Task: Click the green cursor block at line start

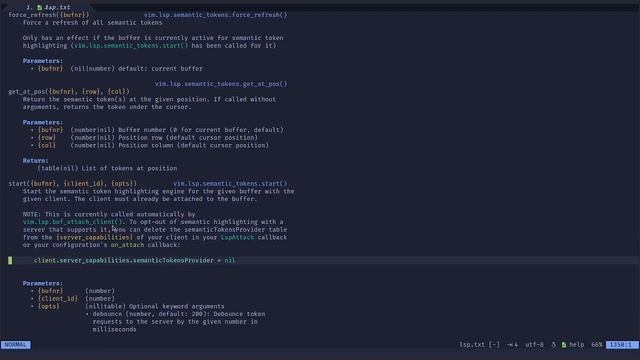Action: pos(10,260)
